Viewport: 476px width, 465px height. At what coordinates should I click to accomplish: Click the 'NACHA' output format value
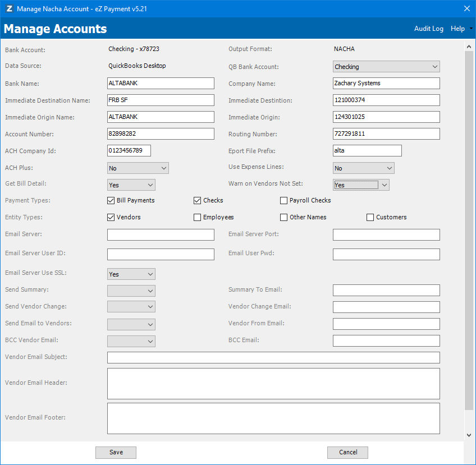pyautogui.click(x=344, y=49)
